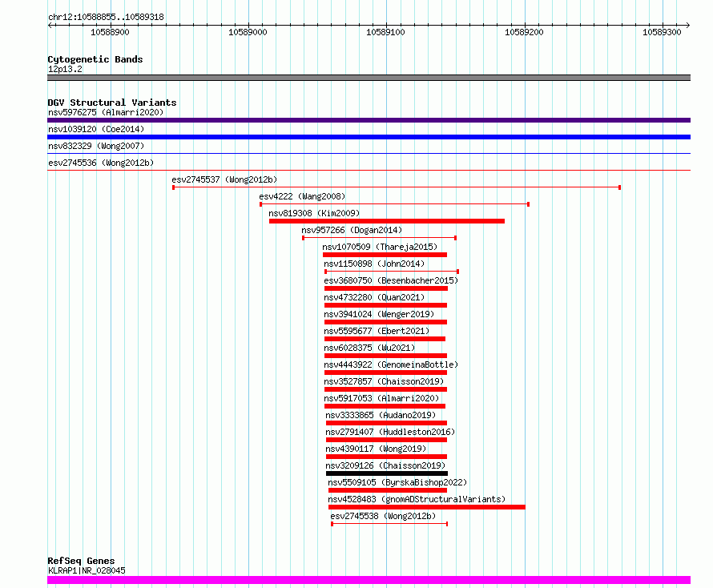Select nsv957266 (Dogan2014) label
The height and width of the screenshot is (588, 713).
pos(352,230)
